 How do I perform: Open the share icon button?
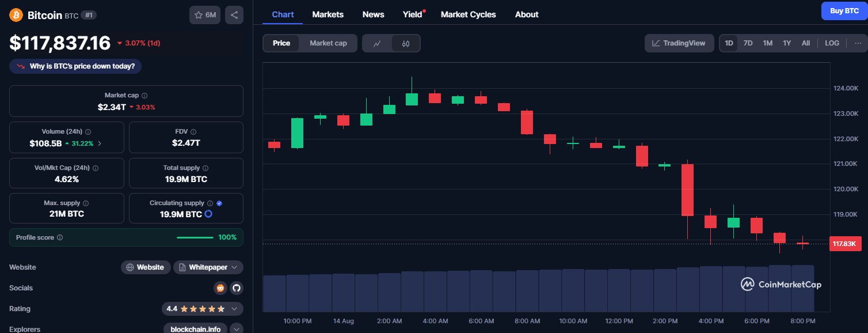click(234, 15)
